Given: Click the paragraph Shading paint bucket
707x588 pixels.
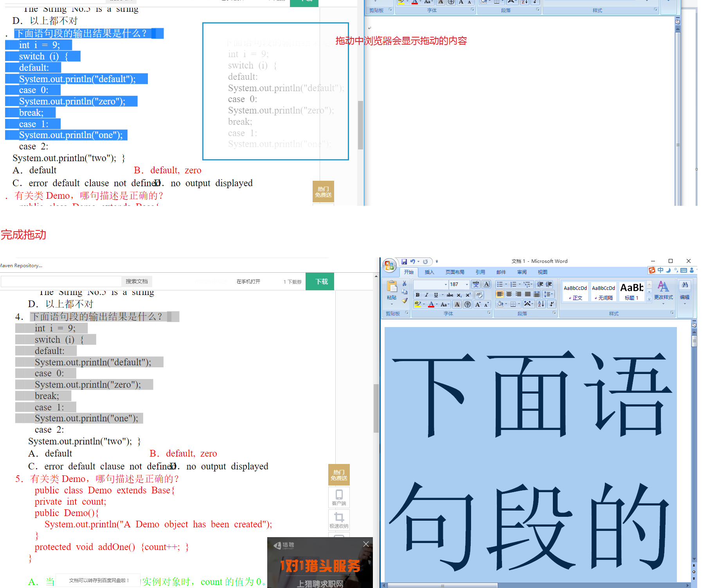Looking at the screenshot, I should [500, 304].
